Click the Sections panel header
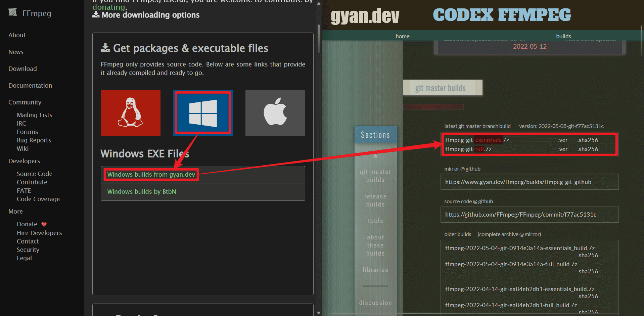Viewport: 644px width, 316px height. coord(375,135)
